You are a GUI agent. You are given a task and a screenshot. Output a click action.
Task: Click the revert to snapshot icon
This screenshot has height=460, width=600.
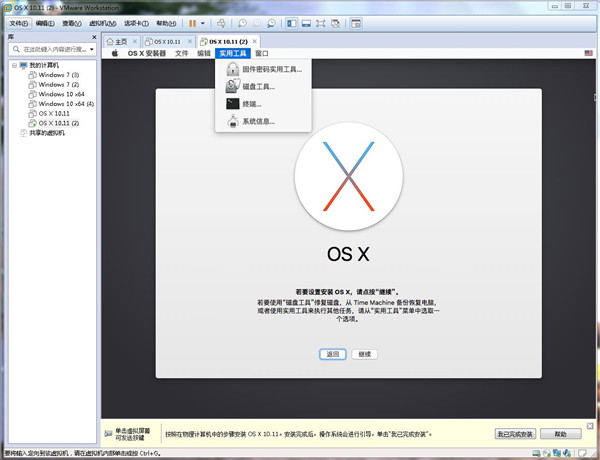[x=256, y=24]
